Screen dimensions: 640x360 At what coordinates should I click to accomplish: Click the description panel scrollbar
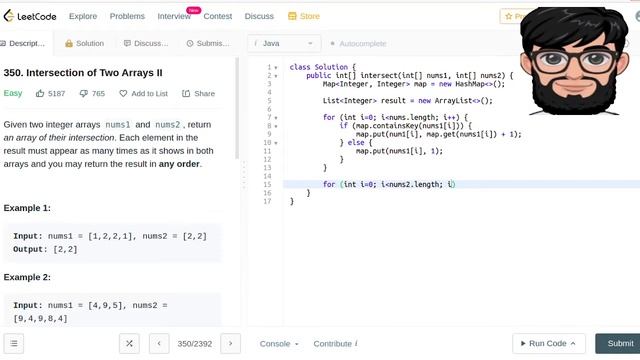tap(237, 109)
